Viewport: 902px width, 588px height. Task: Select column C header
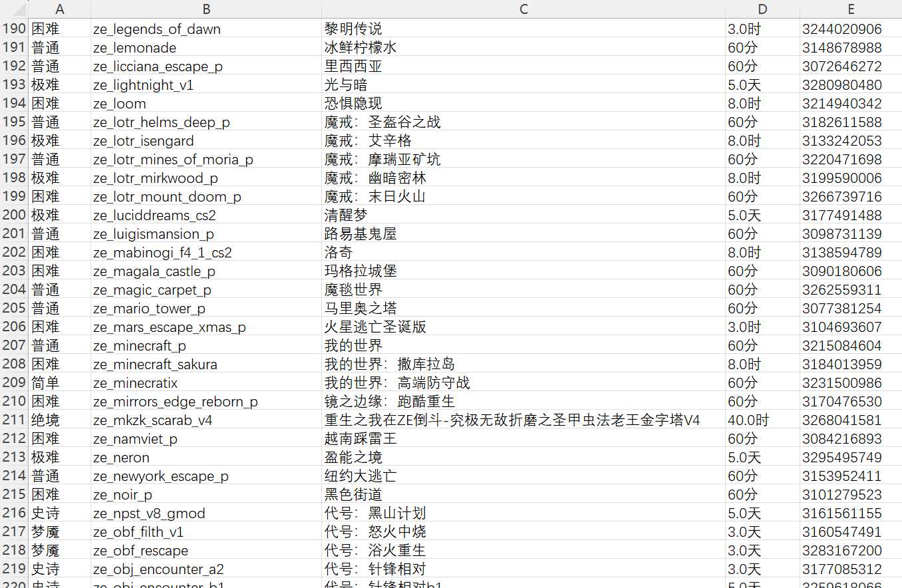(524, 9)
